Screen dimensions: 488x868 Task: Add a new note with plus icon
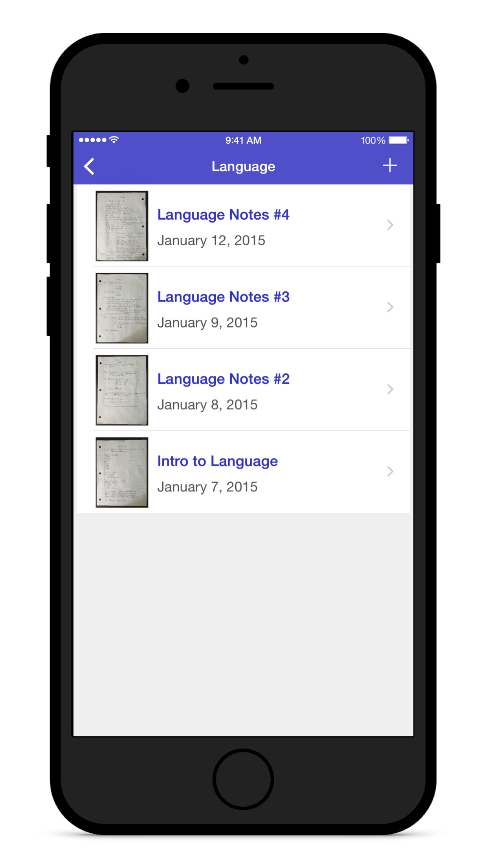pyautogui.click(x=389, y=166)
